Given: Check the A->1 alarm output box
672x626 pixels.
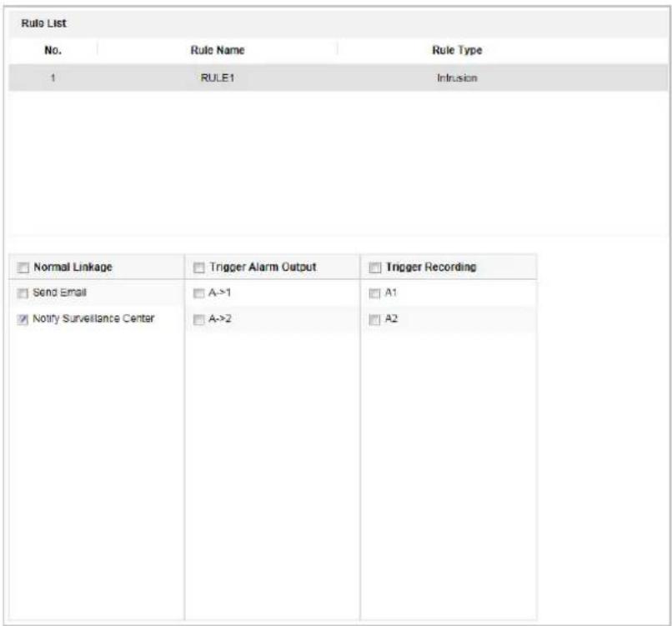Looking at the screenshot, I should (x=199, y=293).
